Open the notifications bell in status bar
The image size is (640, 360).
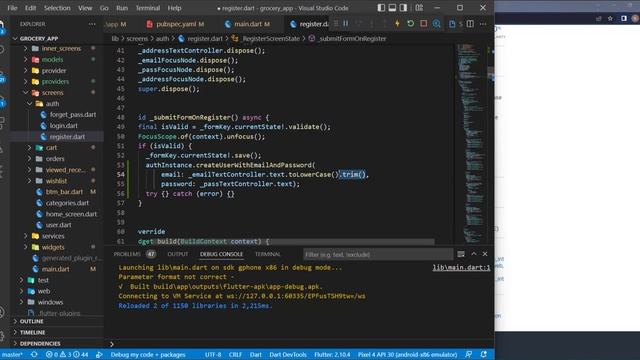(484, 354)
